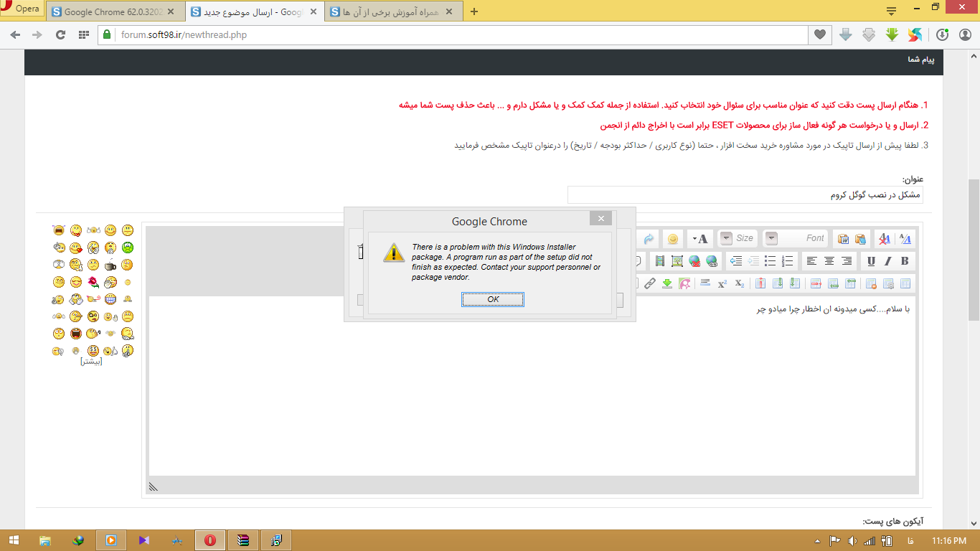The height and width of the screenshot is (551, 980).
Task: Align text left in the editor
Action: point(811,261)
